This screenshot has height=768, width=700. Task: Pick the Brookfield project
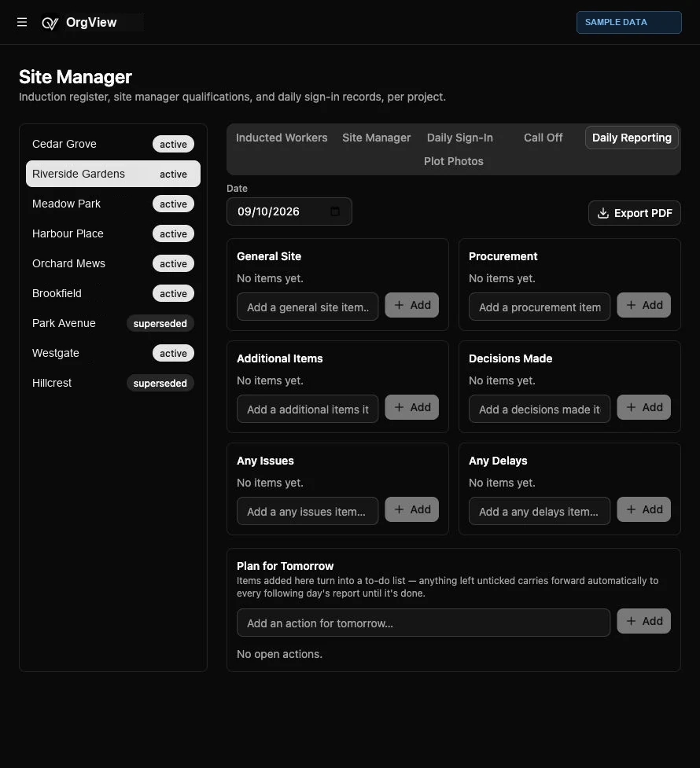[112, 293]
